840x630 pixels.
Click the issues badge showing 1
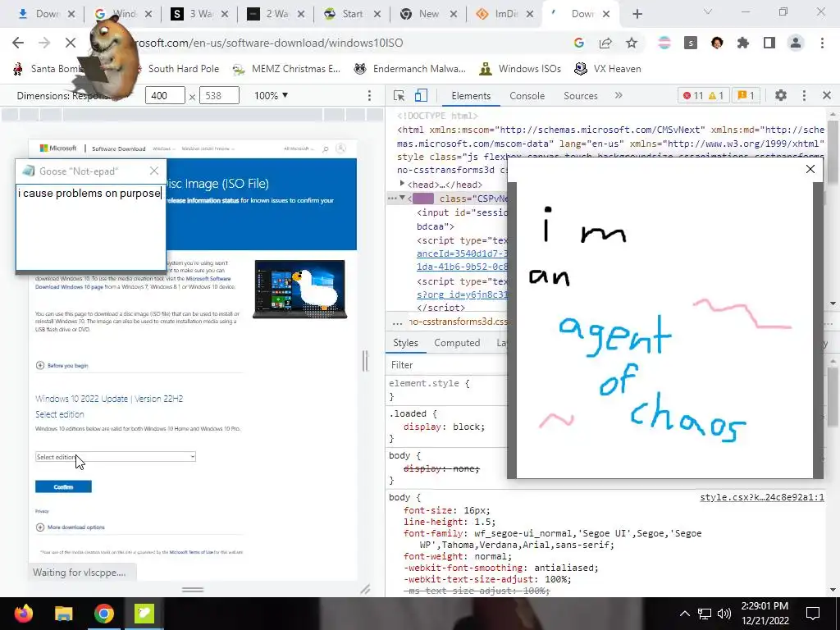(x=746, y=95)
